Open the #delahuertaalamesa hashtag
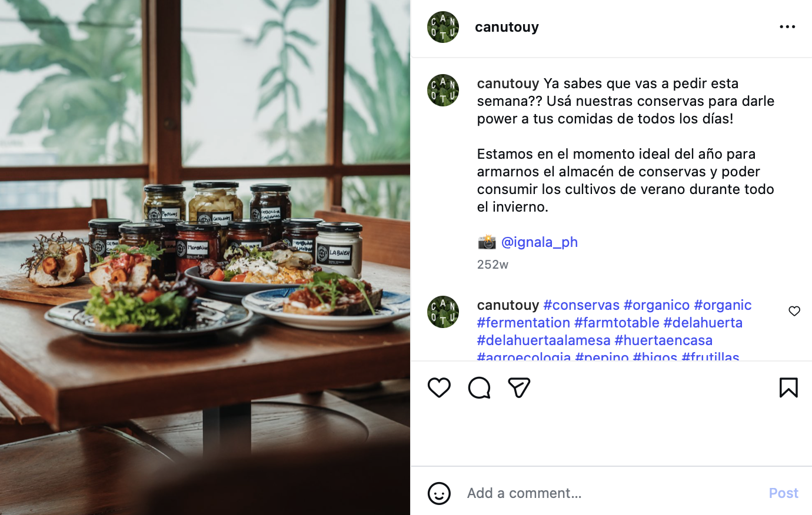812x515 pixels. tap(544, 340)
